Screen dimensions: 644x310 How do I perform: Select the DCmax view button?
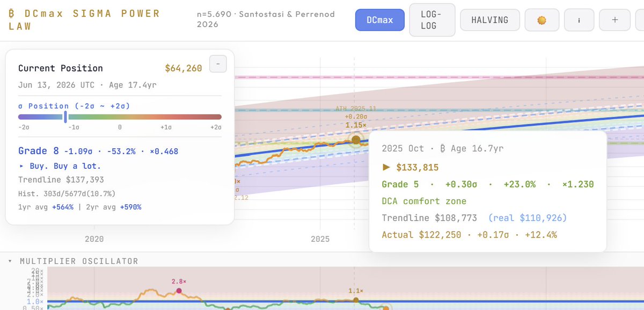379,20
